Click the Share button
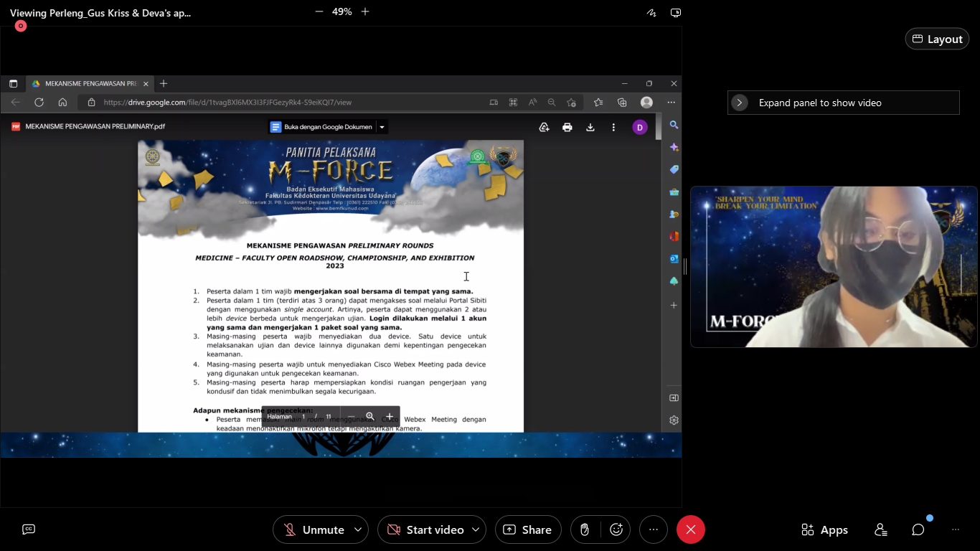 528,529
